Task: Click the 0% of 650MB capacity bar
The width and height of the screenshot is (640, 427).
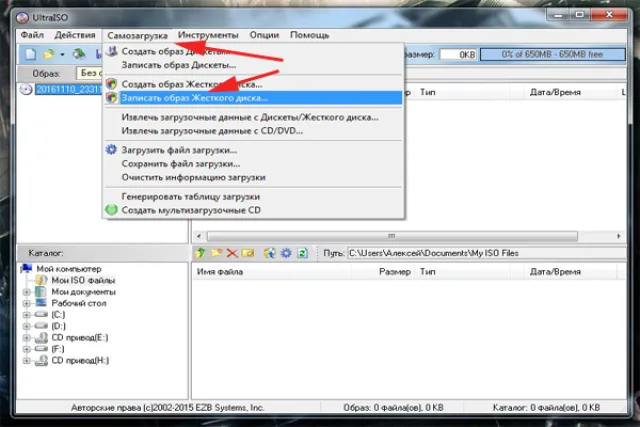Action: point(553,54)
